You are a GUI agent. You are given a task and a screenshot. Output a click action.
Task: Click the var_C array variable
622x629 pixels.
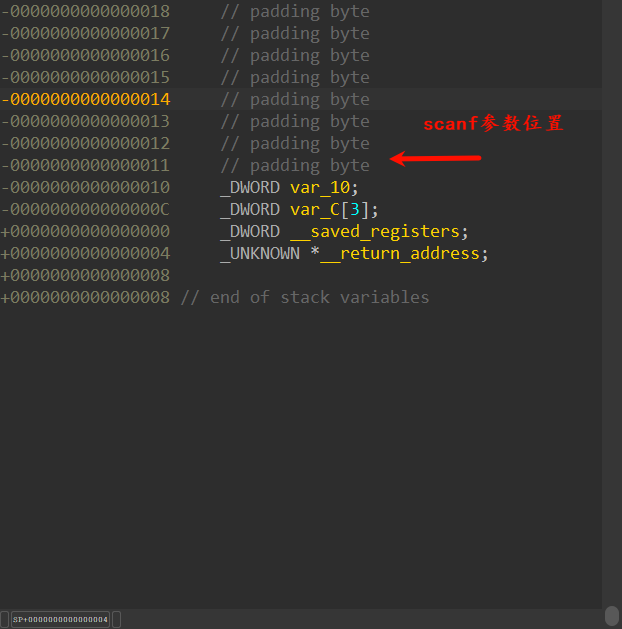pos(315,210)
